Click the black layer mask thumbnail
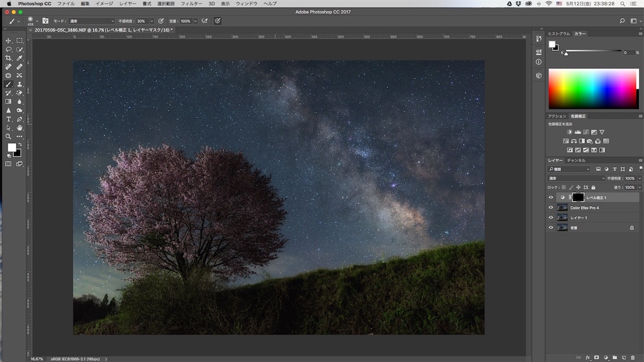Screen dimensions: 644x362 click(x=578, y=197)
